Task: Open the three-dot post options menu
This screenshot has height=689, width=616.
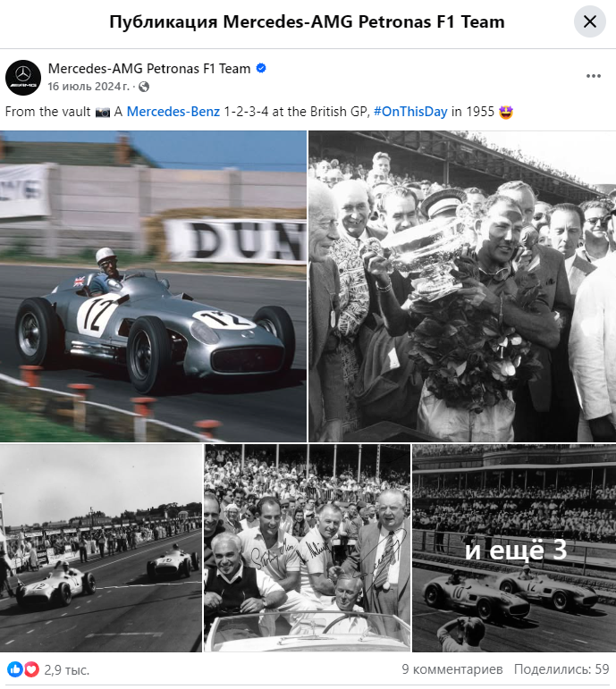Action: (x=593, y=77)
